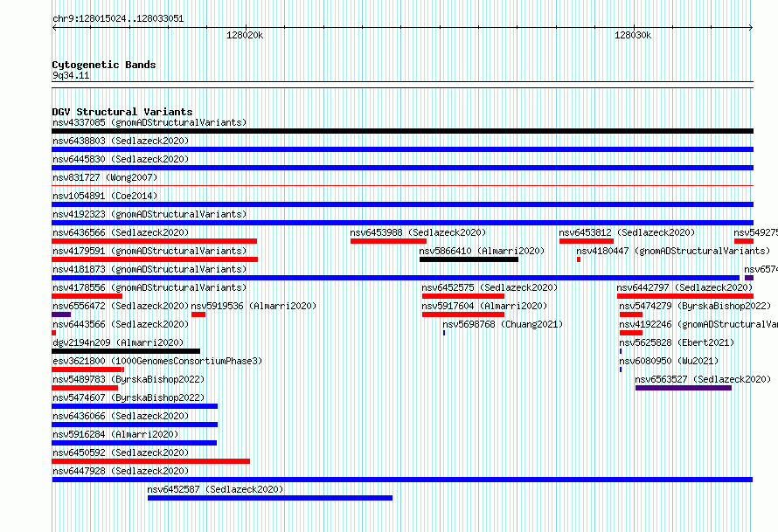The height and width of the screenshot is (532, 778).
Task: Open nsv4179591 gnomAD variant label
Action: (x=149, y=251)
